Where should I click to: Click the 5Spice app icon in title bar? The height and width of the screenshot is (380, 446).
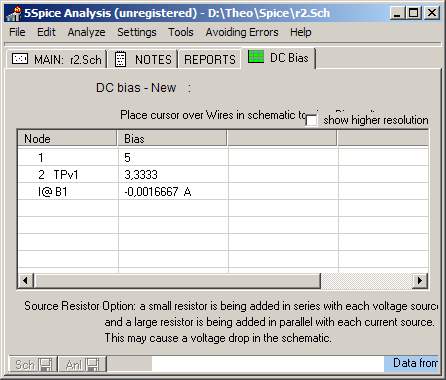tap(14, 14)
